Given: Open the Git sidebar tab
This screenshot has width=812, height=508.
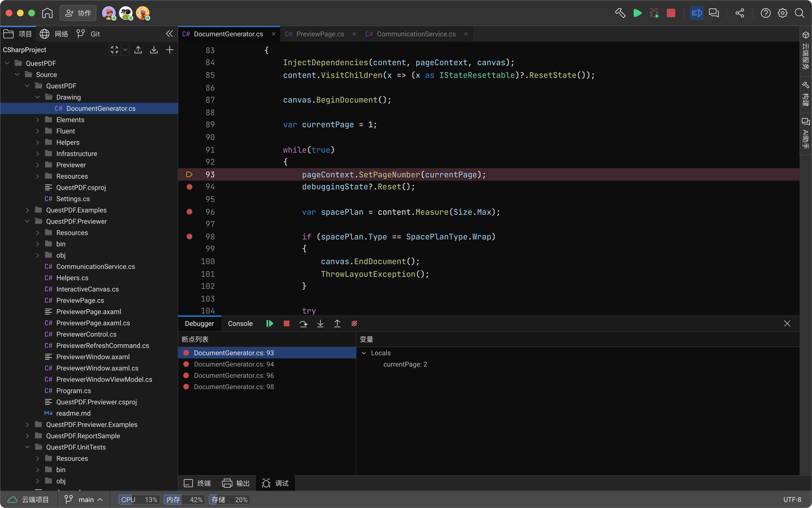Looking at the screenshot, I should pyautogui.click(x=88, y=34).
